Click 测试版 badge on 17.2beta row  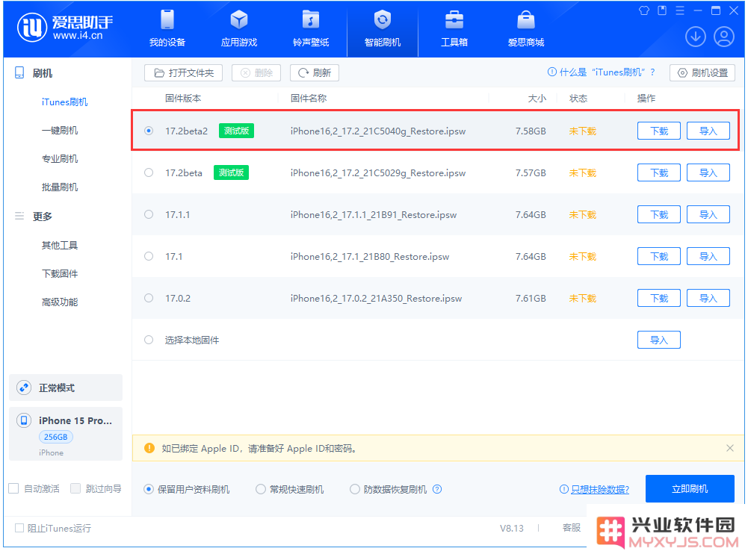[232, 172]
